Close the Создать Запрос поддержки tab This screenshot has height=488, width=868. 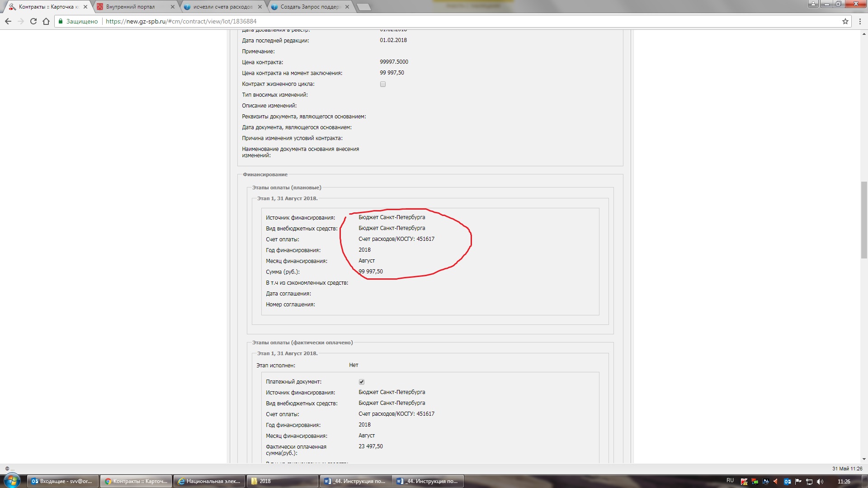[347, 7]
